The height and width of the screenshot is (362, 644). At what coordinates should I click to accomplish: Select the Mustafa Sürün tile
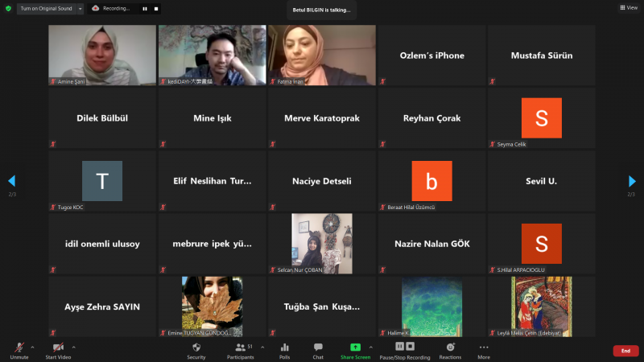(x=541, y=56)
